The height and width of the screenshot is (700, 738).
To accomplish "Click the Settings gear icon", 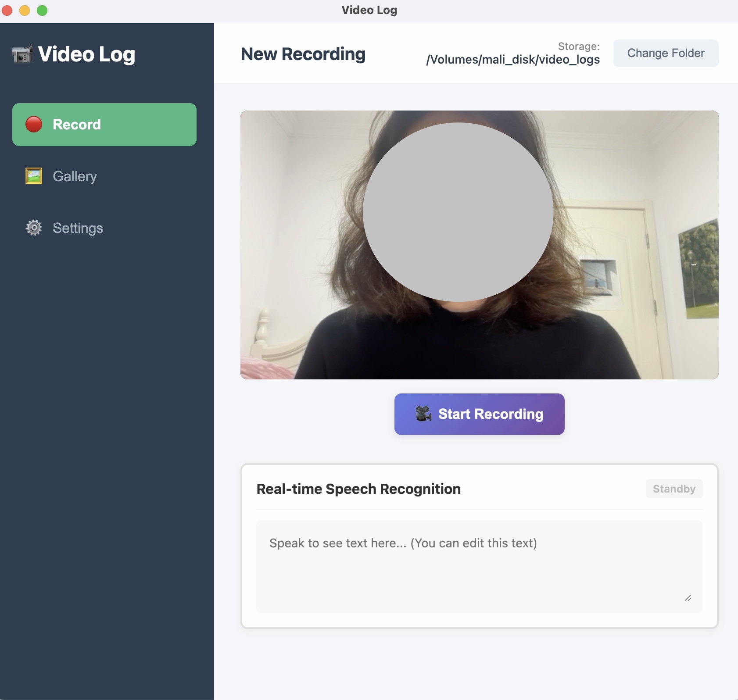I will click(33, 227).
